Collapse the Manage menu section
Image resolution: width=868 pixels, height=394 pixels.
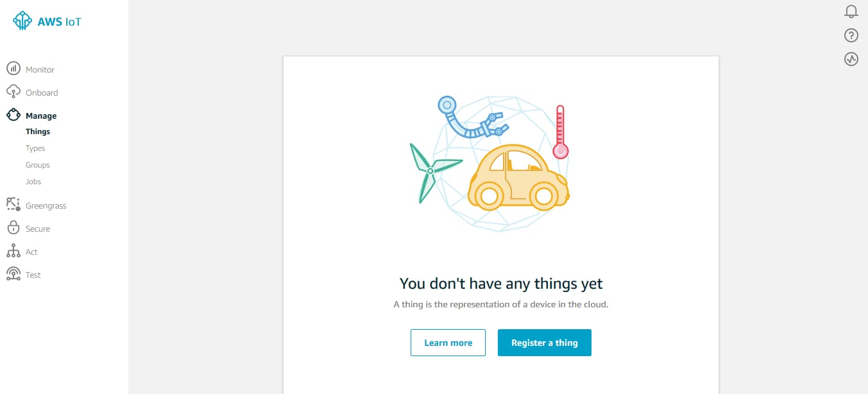(41, 116)
